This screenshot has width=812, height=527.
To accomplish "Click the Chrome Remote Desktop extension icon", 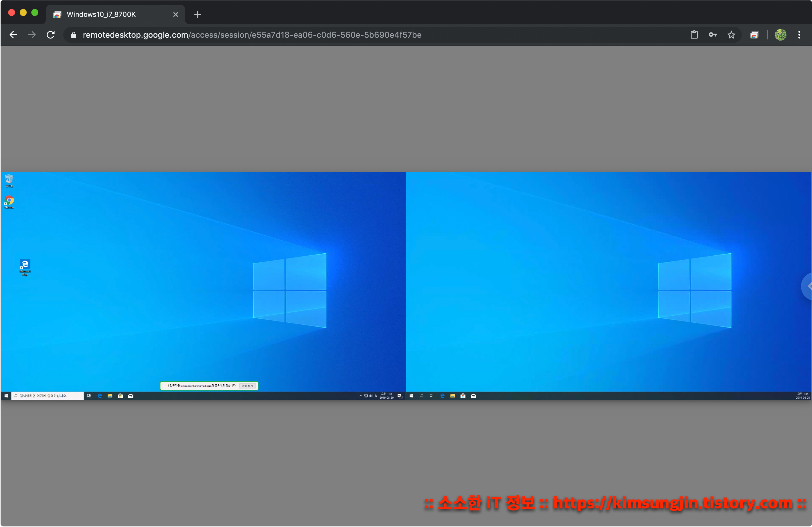I will pos(754,35).
